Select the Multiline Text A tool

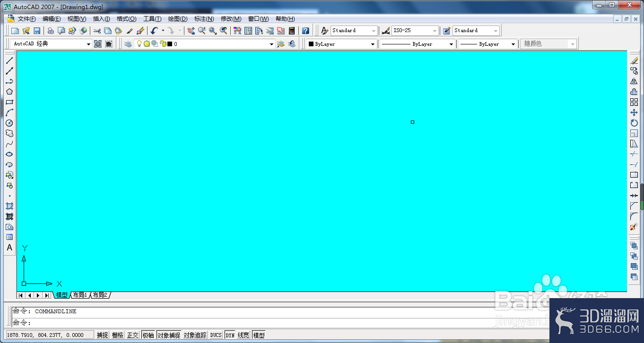click(x=9, y=248)
